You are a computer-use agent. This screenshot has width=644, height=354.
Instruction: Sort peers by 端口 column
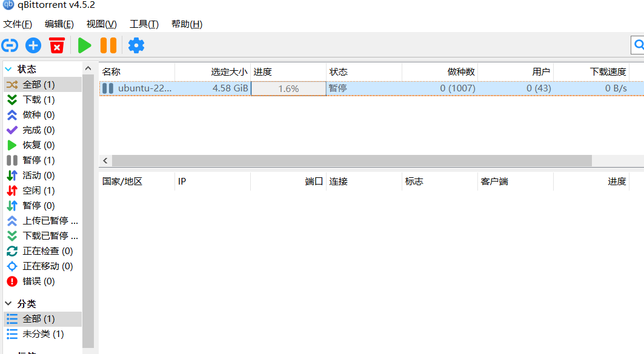pos(288,182)
